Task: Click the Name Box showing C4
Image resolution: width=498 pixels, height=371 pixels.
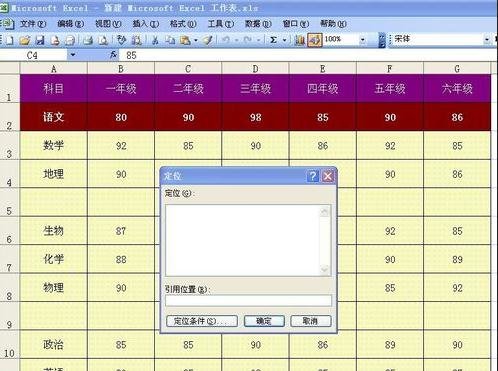Action: (x=34, y=55)
